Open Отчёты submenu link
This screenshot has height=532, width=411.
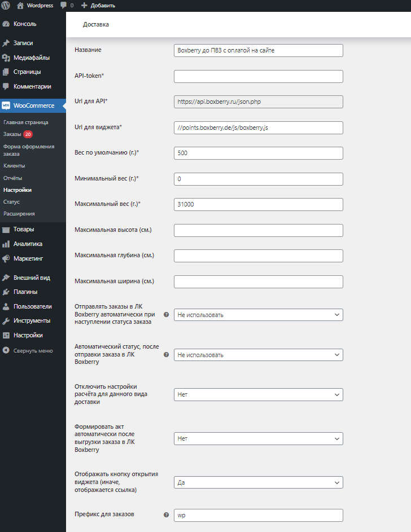pos(12,178)
